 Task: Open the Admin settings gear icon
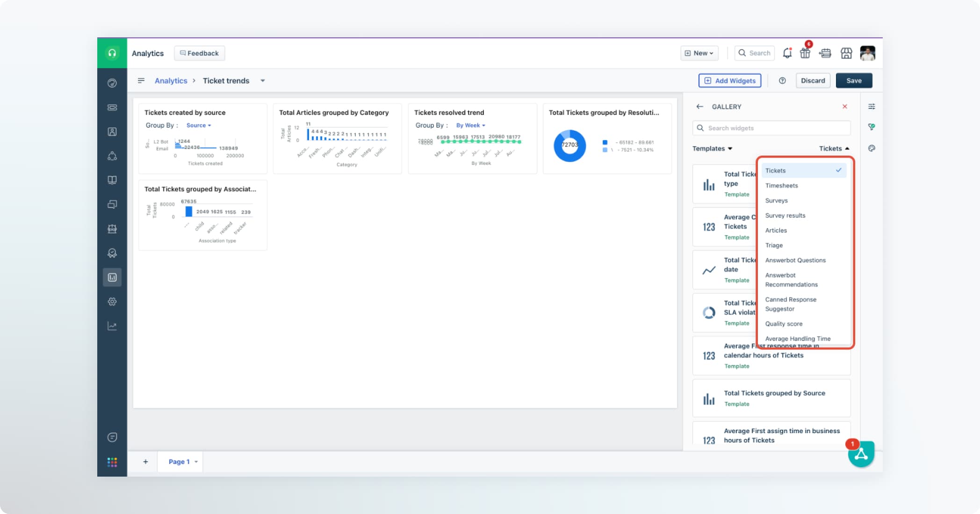[x=112, y=302]
